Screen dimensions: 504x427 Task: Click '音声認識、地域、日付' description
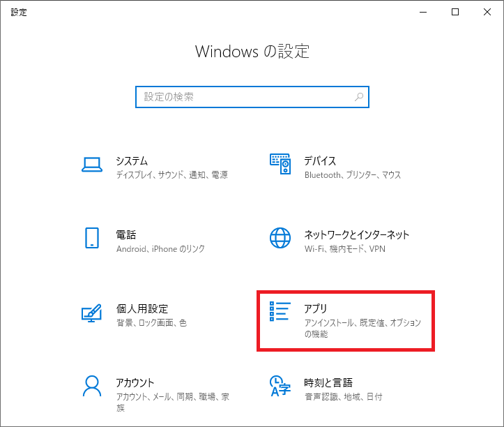pos(343,397)
